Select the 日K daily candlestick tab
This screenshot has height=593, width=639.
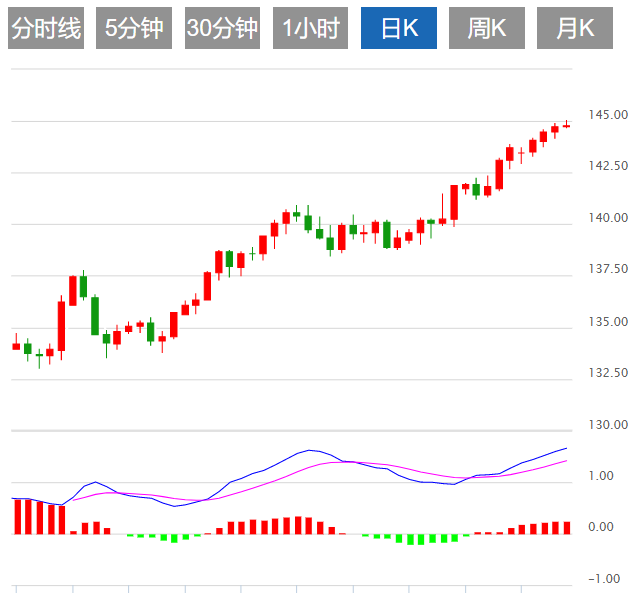399,28
